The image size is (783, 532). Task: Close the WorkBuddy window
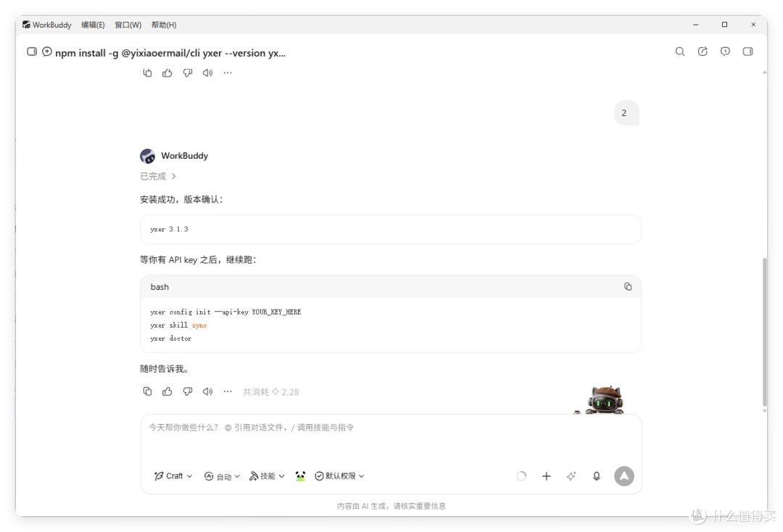[x=753, y=25]
